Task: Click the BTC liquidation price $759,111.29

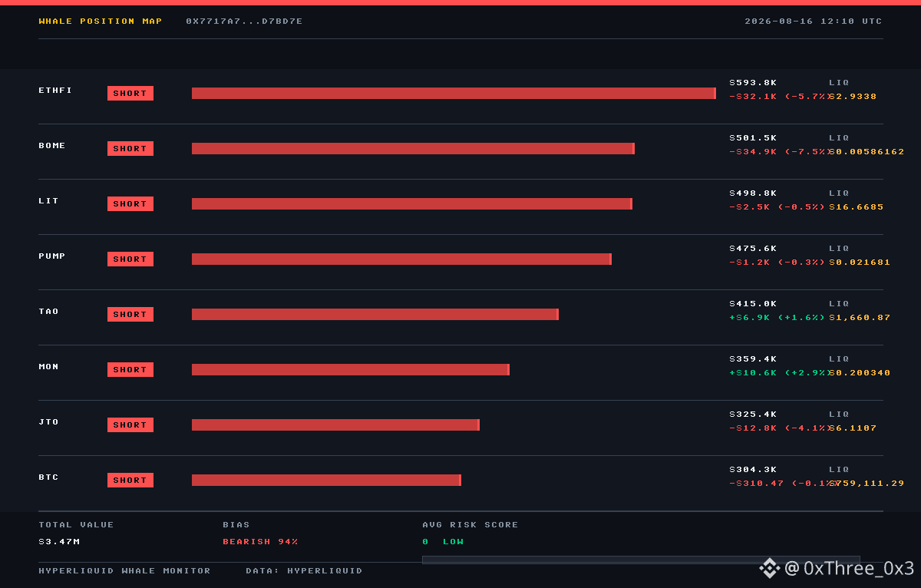Action: pos(867,484)
